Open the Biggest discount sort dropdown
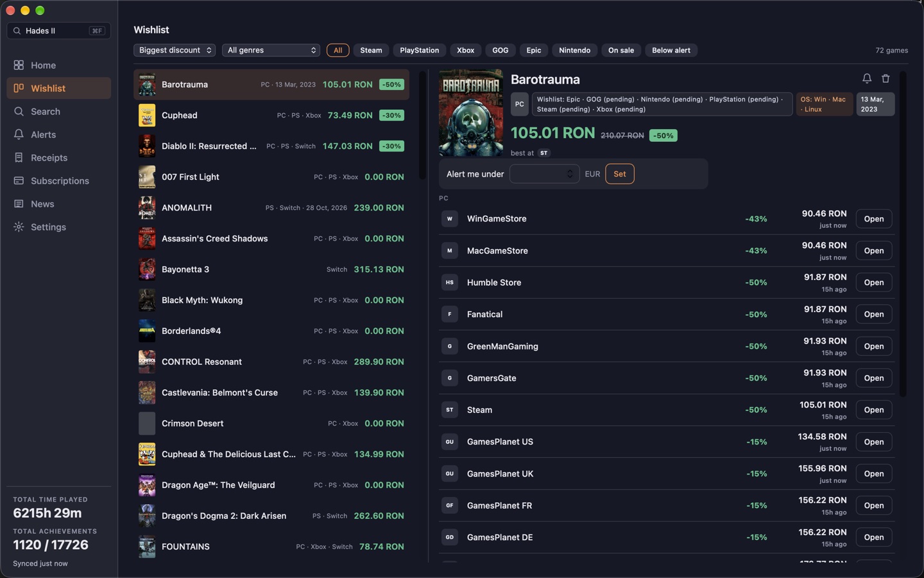924x578 pixels. (x=175, y=50)
